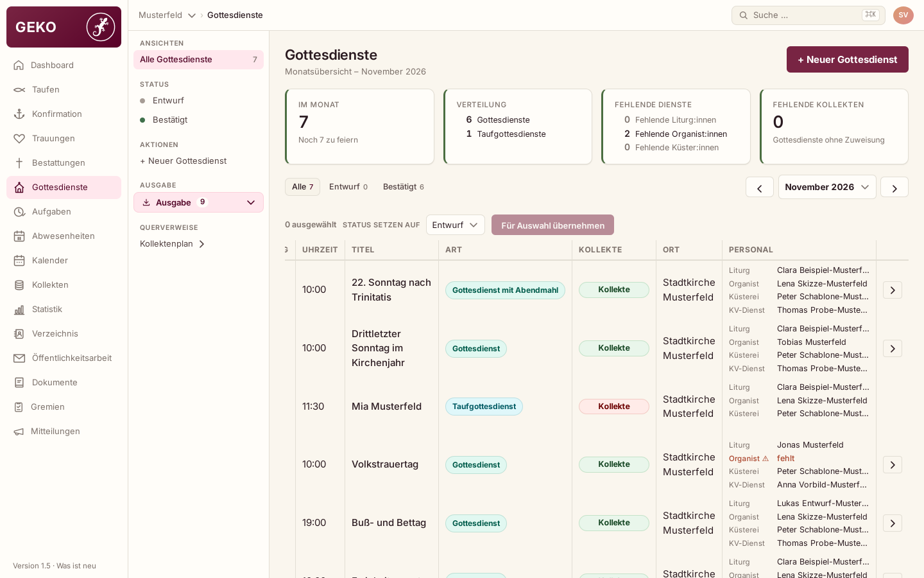This screenshot has width=924, height=578.
Task: Open Bestattungen via its cross icon
Action: pyautogui.click(x=19, y=163)
